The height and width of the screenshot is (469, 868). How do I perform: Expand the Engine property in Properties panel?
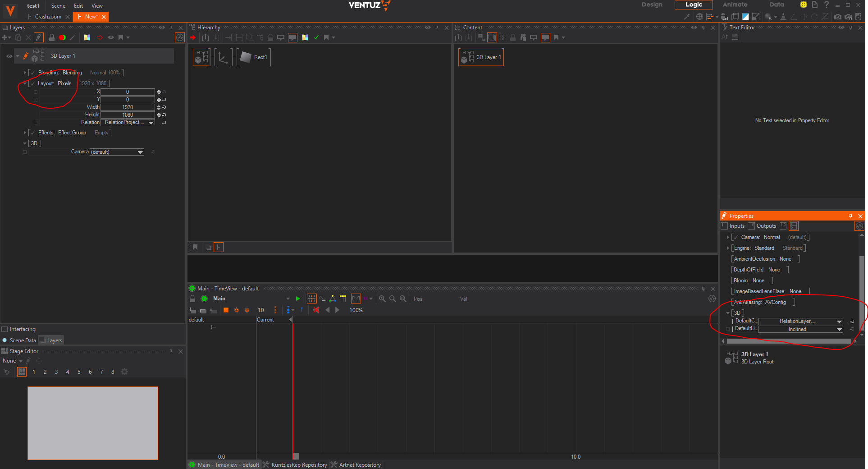(x=728, y=248)
